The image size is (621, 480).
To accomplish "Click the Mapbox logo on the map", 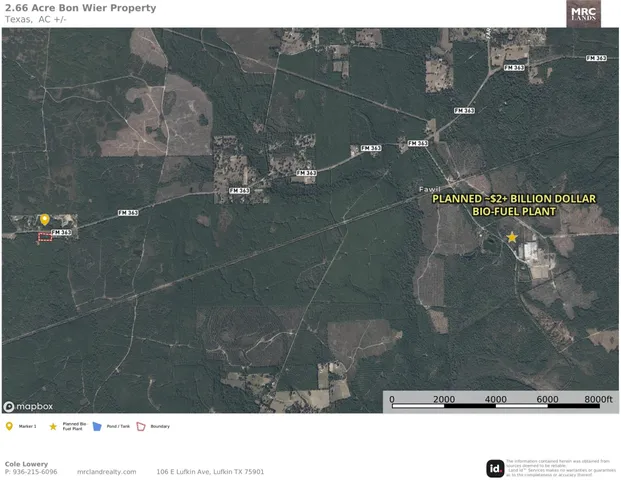I will click(x=28, y=406).
